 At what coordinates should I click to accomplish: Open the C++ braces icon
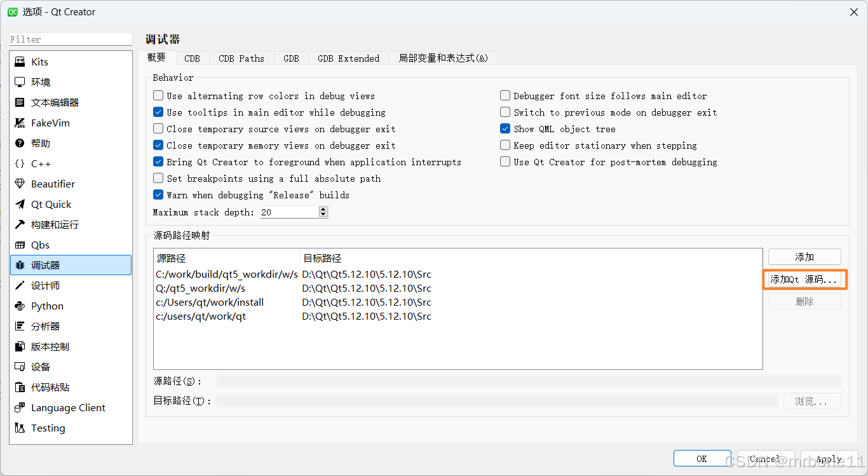click(20, 163)
